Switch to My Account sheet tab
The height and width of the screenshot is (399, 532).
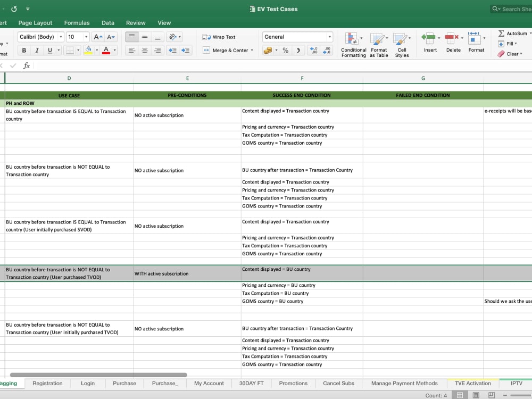tap(209, 383)
